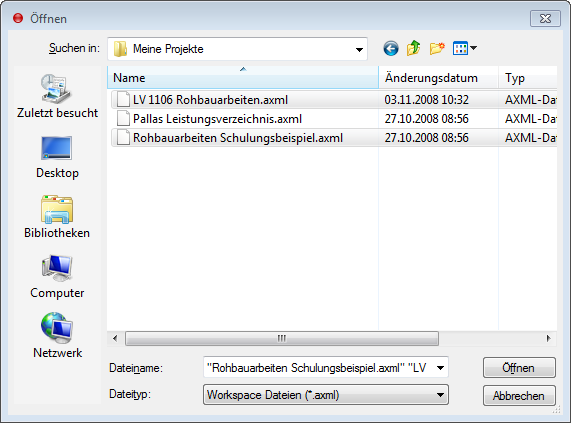Image resolution: width=571 pixels, height=423 pixels.
Task: Sort files by Name column header
Action: [x=243, y=78]
